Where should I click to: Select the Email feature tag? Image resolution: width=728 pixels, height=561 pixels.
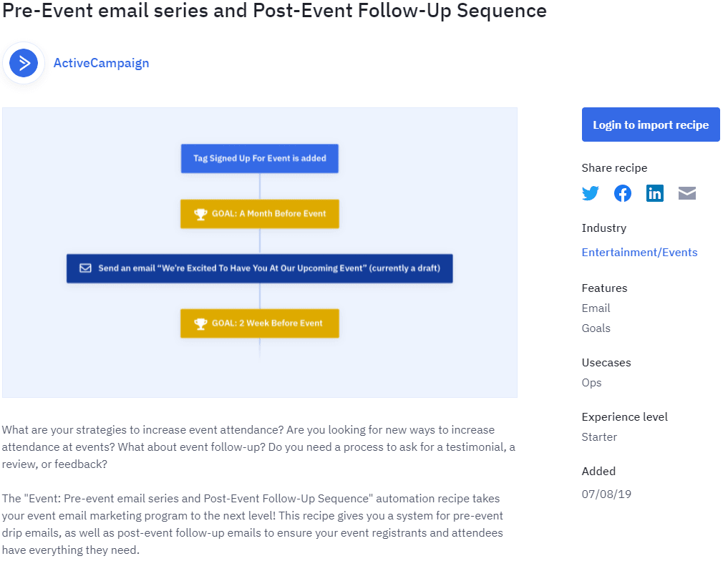596,308
